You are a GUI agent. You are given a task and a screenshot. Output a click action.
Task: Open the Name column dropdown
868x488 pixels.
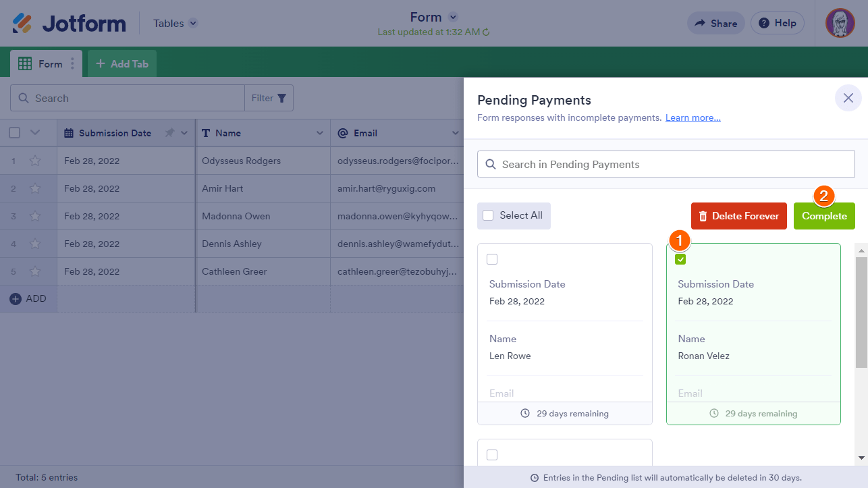[320, 133]
